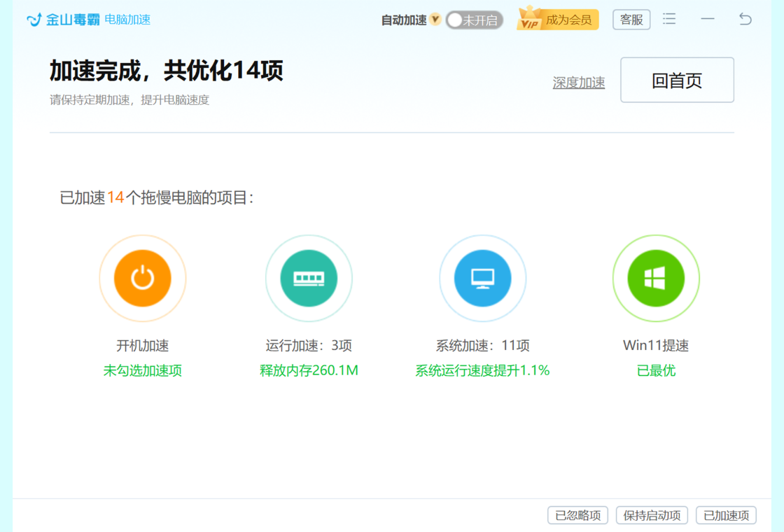Click the 自动加速 VIP marker badge
Image resolution: width=784 pixels, height=532 pixels.
(435, 20)
